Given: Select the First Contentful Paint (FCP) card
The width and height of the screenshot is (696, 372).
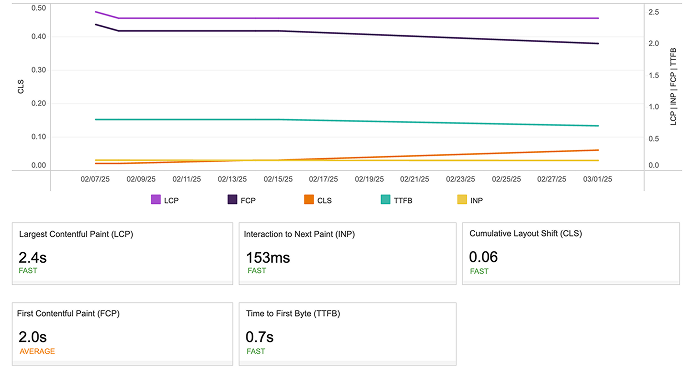Looking at the screenshot, I should point(123,334).
